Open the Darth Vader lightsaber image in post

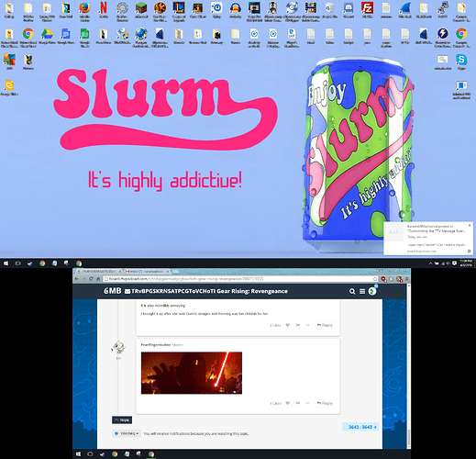click(x=192, y=373)
